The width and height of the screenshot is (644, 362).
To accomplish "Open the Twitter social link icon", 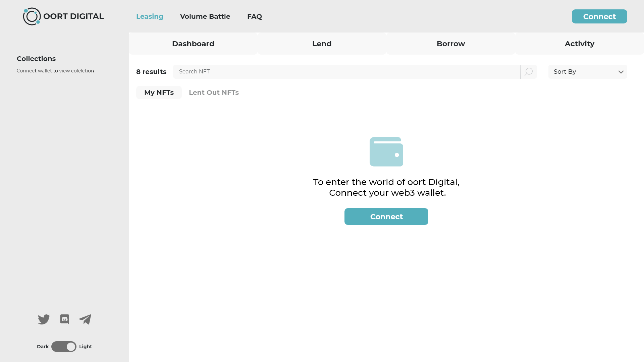I will tap(44, 319).
